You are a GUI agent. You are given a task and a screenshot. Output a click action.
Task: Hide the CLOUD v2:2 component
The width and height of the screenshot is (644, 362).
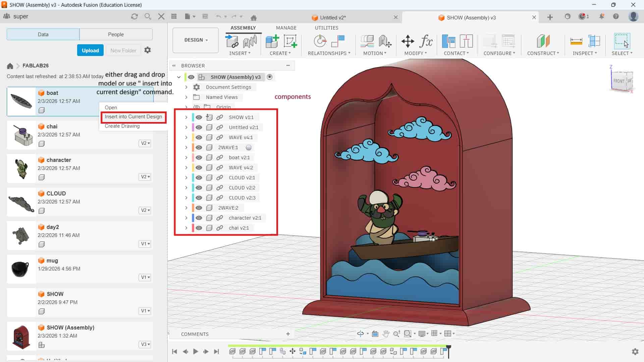coord(199,188)
